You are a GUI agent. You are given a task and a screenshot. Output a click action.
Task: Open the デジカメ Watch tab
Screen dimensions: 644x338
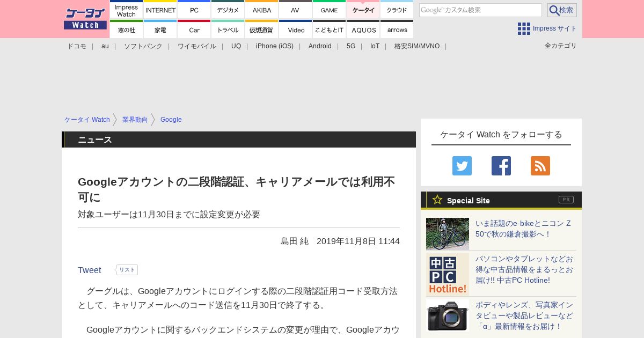(x=228, y=10)
